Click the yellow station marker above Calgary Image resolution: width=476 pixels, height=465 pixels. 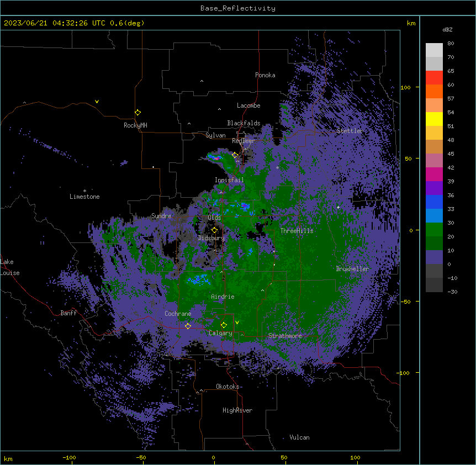[224, 325]
